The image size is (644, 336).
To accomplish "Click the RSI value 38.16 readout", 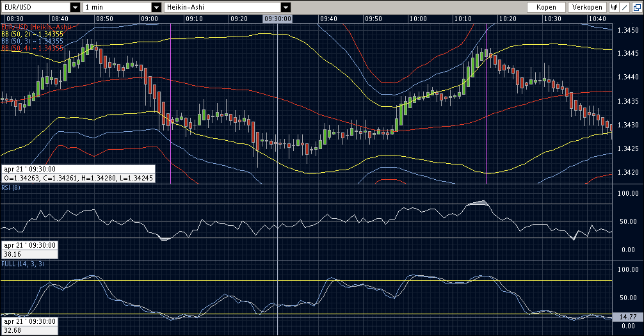I will tap(12, 254).
